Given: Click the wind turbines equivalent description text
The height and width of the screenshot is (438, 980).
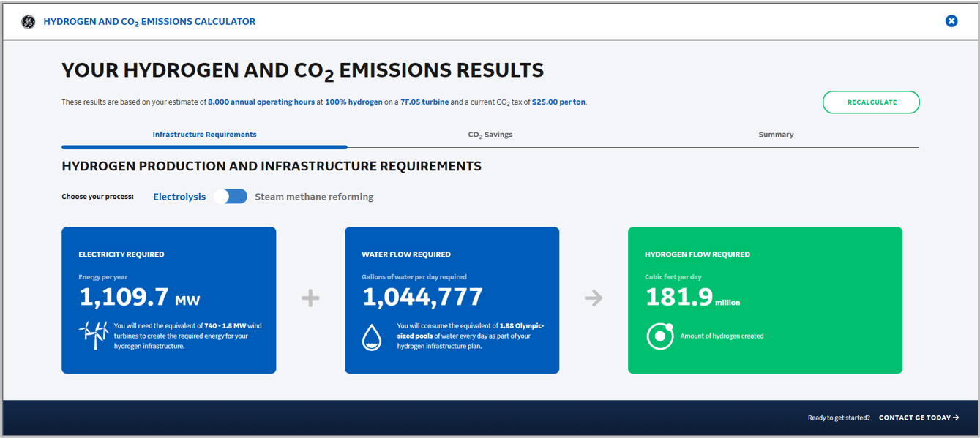Looking at the screenshot, I should point(188,336).
